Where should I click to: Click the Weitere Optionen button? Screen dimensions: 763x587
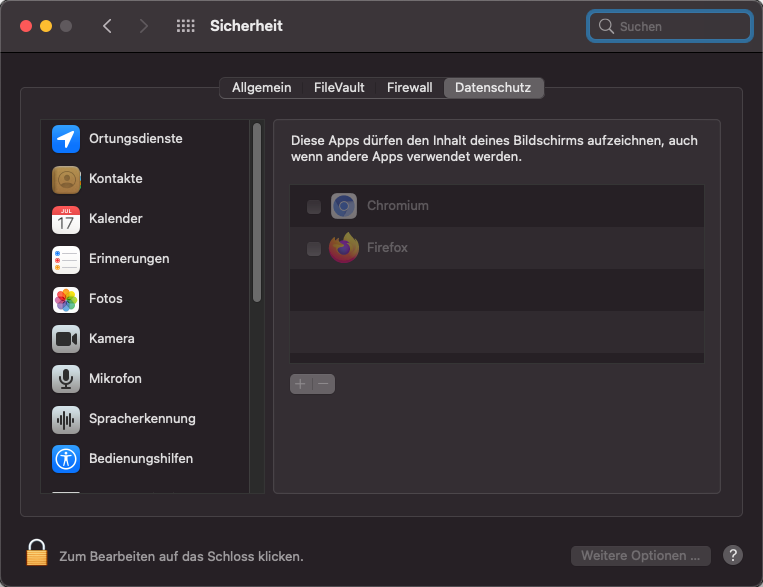coord(640,555)
